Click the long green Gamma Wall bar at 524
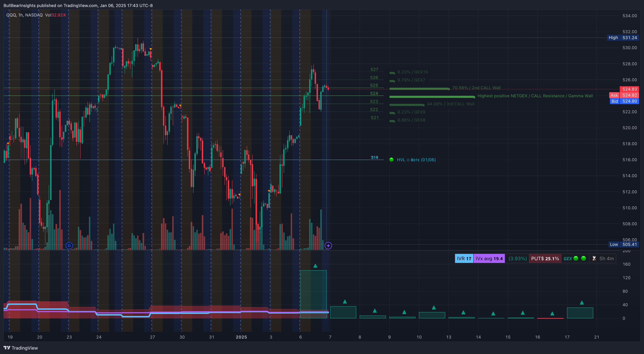This screenshot has width=644, height=354. pyautogui.click(x=432, y=97)
